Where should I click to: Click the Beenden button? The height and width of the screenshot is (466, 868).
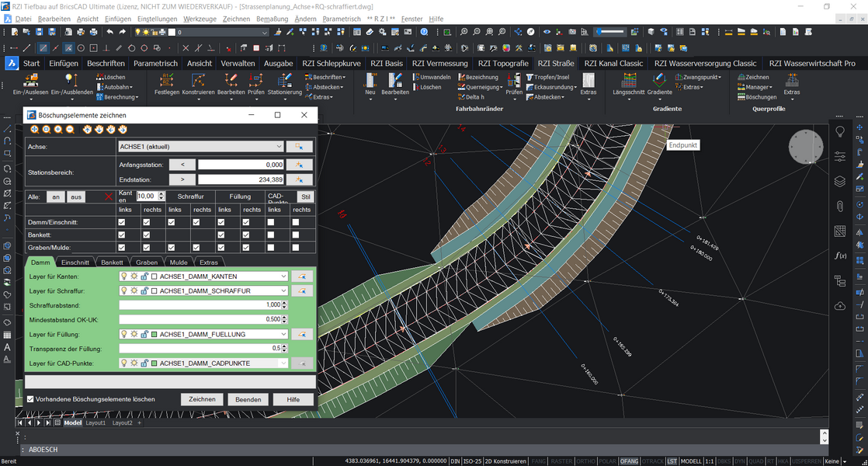pos(248,399)
